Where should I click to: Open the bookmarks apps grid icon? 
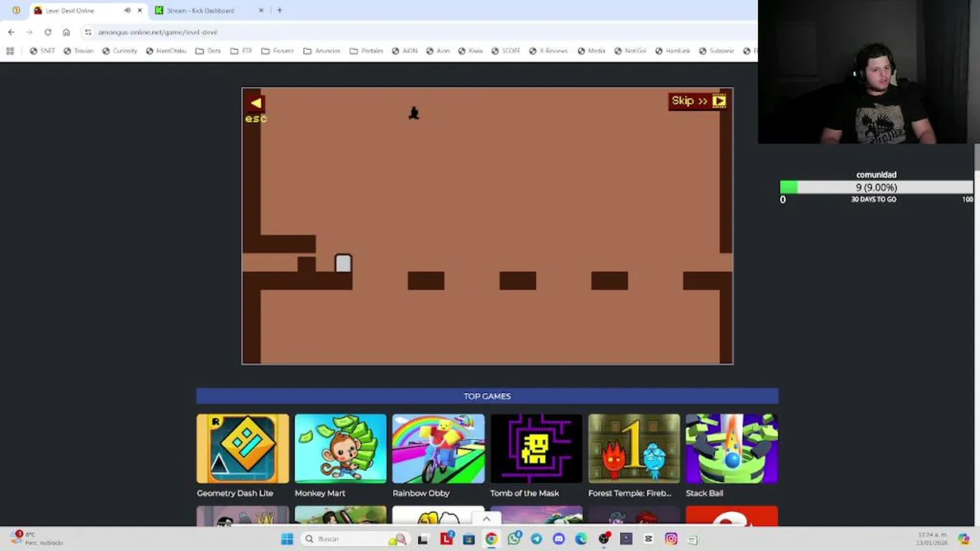[10, 51]
